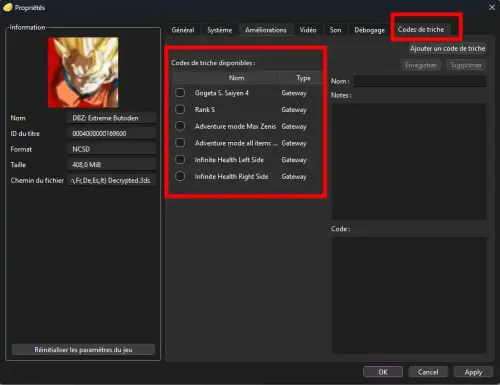The height and width of the screenshot is (385, 500).
Task: Click Réinitialiser les paramètres du jeu button
Action: tap(83, 350)
